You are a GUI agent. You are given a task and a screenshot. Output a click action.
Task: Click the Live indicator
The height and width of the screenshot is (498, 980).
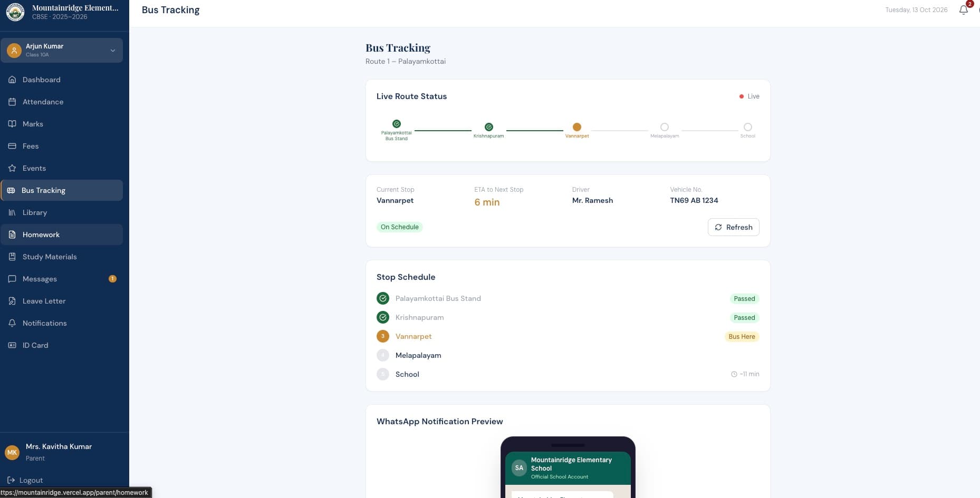coord(750,96)
